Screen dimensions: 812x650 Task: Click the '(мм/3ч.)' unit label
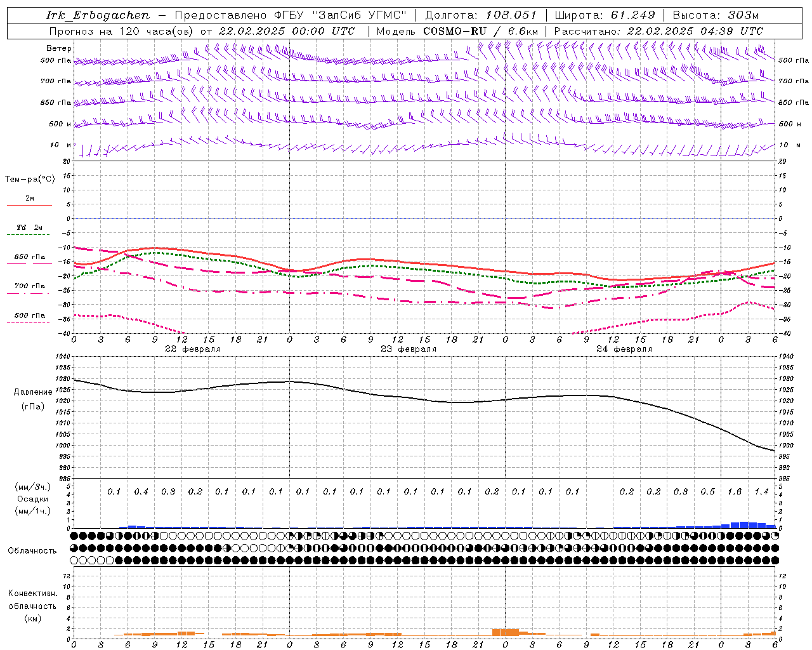[33, 487]
